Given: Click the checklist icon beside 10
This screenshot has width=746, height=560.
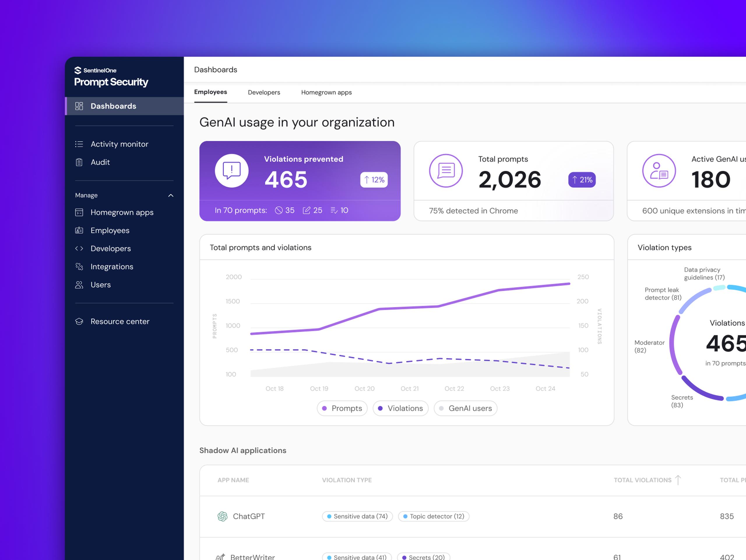Looking at the screenshot, I should (x=334, y=210).
